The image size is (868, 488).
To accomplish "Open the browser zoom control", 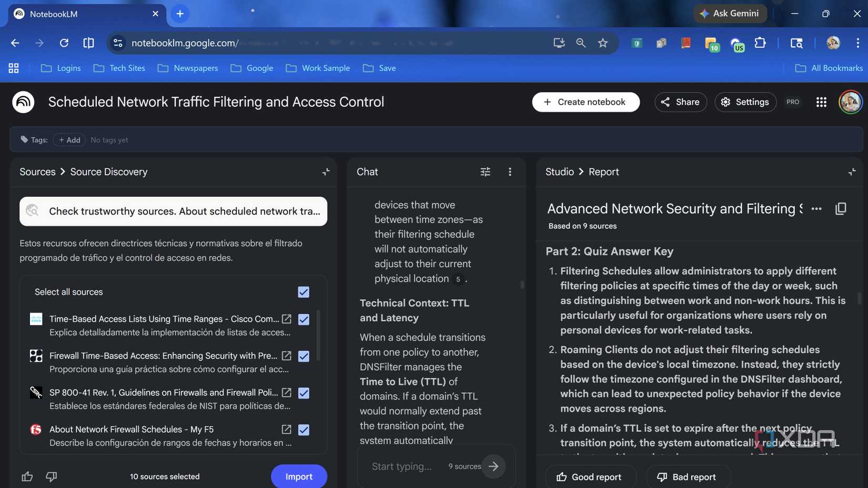I will (x=581, y=43).
